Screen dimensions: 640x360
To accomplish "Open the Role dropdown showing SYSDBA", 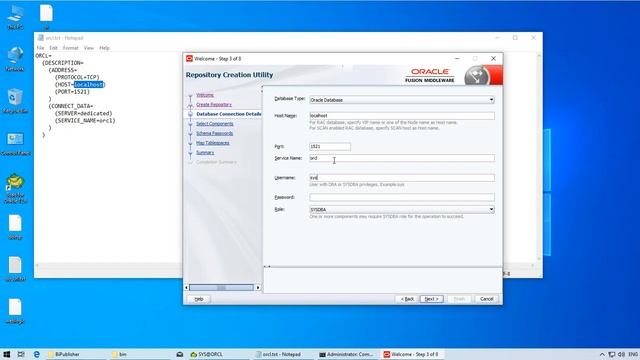I will click(x=402, y=209).
